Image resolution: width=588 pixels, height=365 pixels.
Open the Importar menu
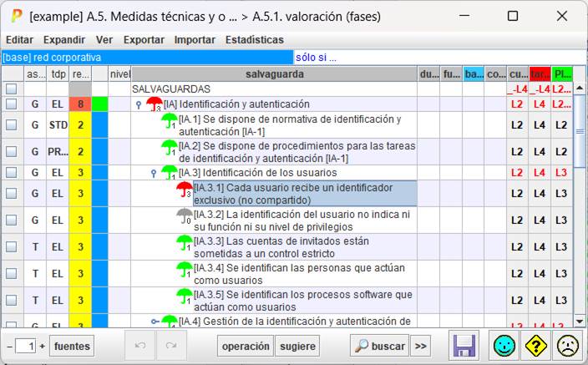(x=195, y=40)
